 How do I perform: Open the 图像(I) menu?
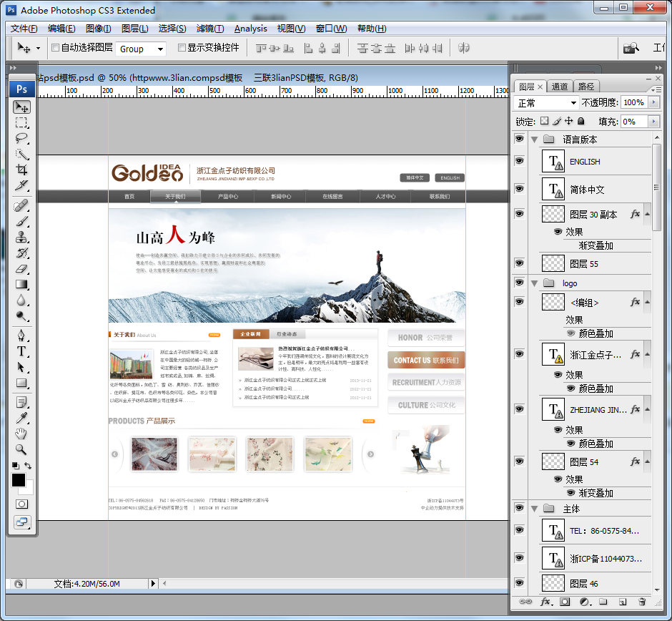99,29
